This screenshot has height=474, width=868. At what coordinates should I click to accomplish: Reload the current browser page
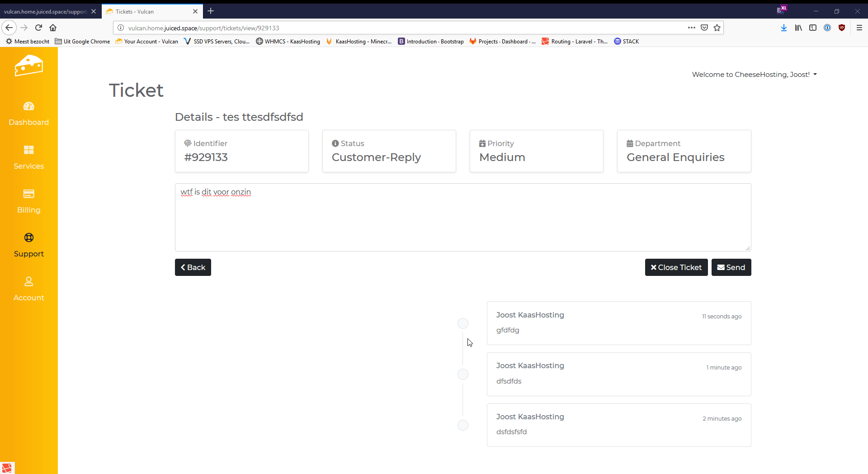coord(39,28)
